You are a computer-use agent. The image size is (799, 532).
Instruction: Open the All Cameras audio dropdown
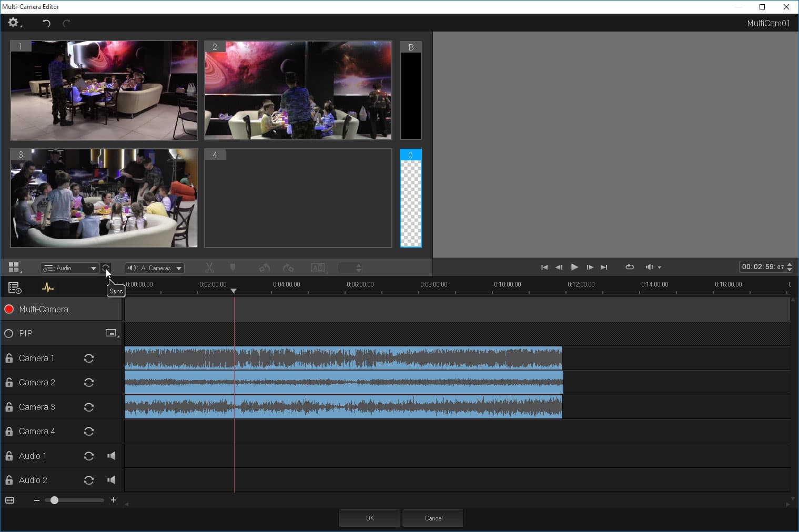[x=155, y=268]
